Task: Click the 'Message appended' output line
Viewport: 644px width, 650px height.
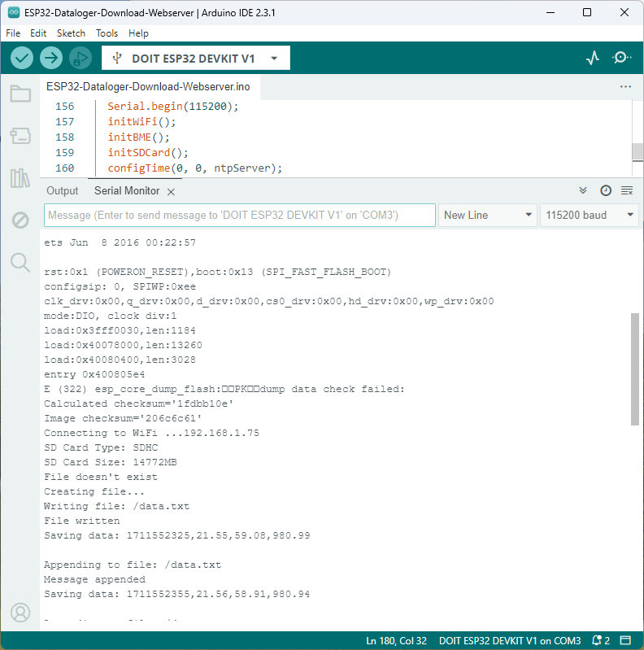Action: point(94,579)
